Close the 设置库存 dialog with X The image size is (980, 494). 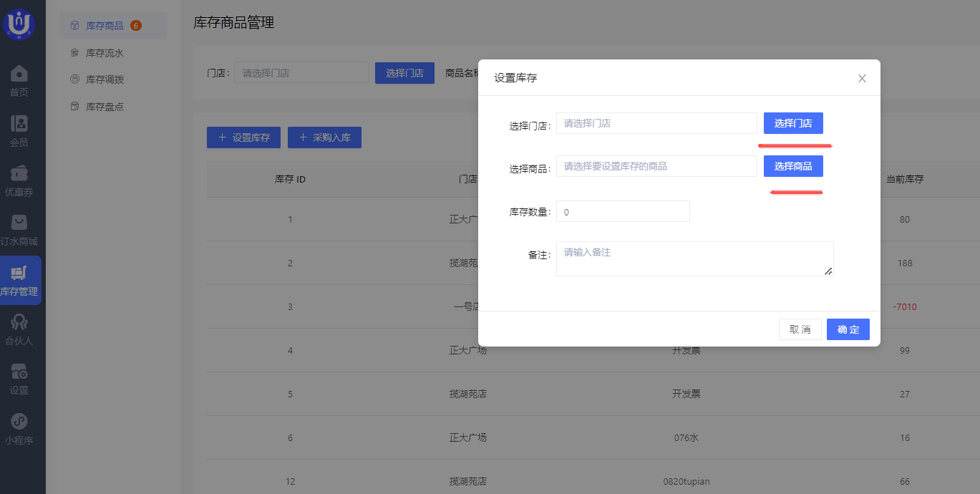862,78
